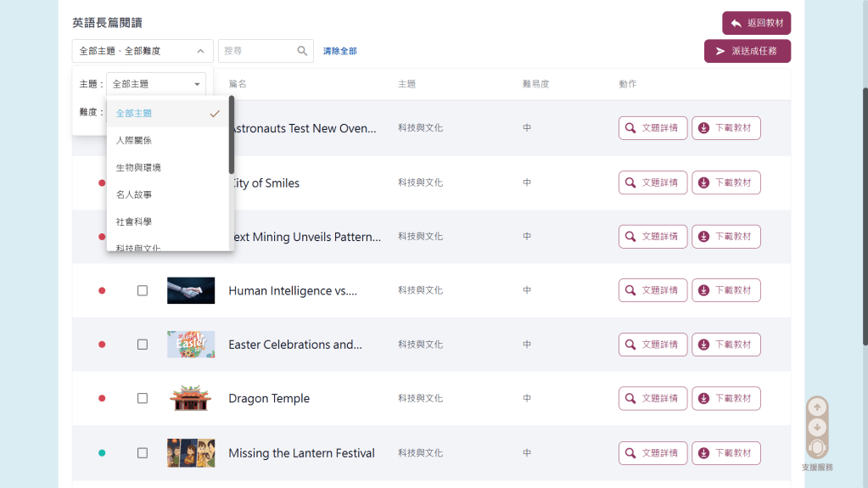This screenshot has width=868, height=488.
Task: Click the 清除全部 clear all link
Action: coord(339,51)
